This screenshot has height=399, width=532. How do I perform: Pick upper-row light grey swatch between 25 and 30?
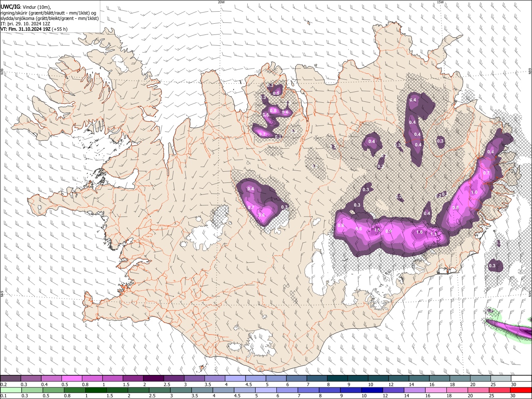pos(501,379)
